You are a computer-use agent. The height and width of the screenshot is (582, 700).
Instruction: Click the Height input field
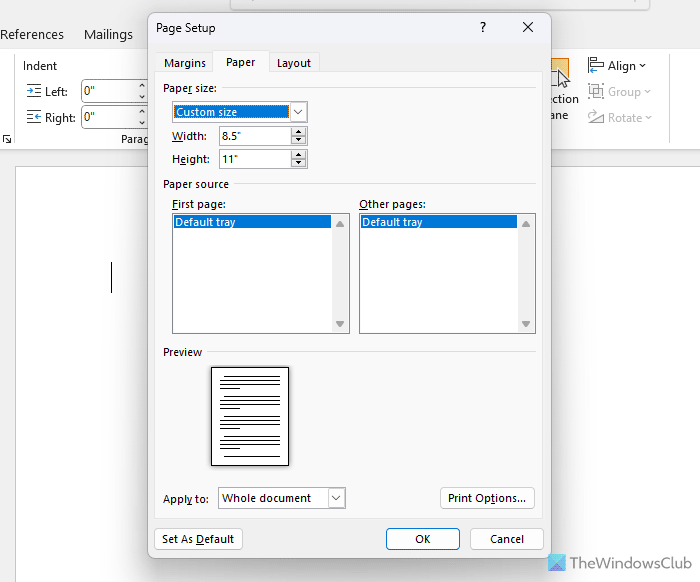[x=255, y=159]
